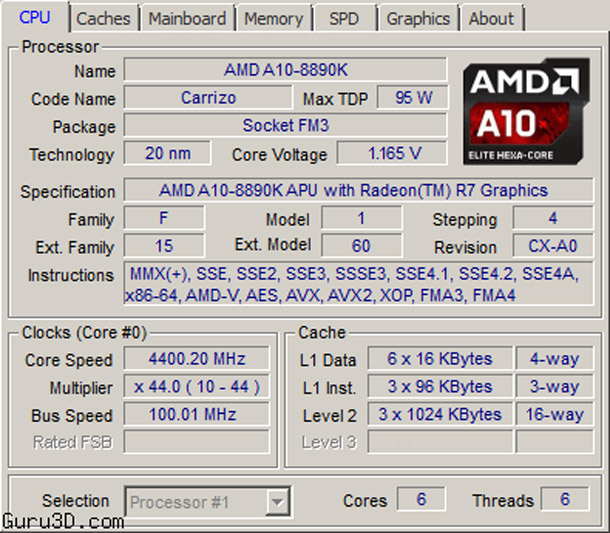Image resolution: width=610 pixels, height=533 pixels.
Task: Select the Multiplier value x 44.0
Action: pyautogui.click(x=196, y=386)
